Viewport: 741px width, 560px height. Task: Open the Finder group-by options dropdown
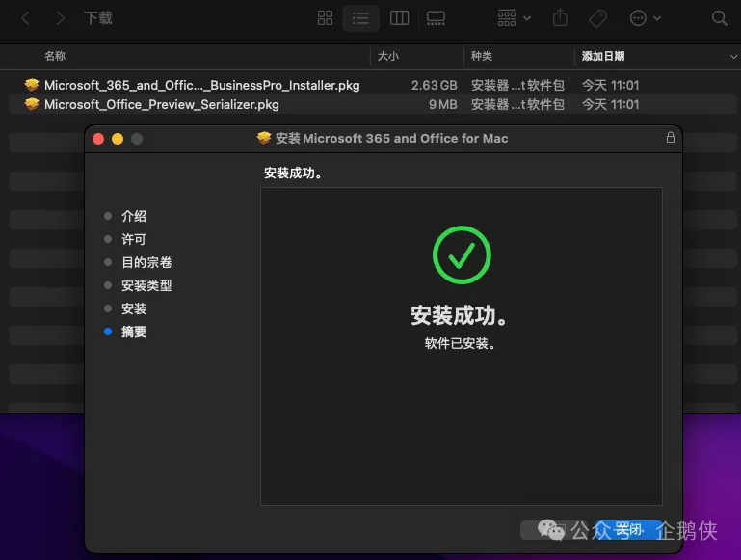click(515, 18)
